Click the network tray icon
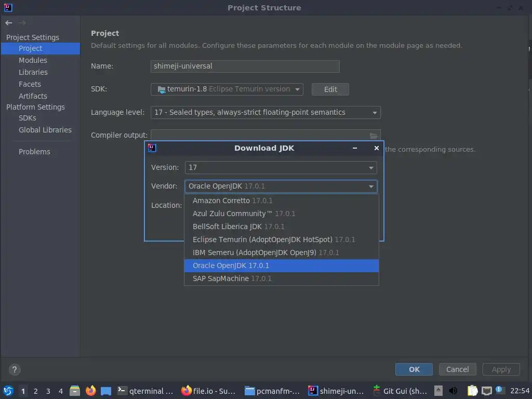 point(486,391)
